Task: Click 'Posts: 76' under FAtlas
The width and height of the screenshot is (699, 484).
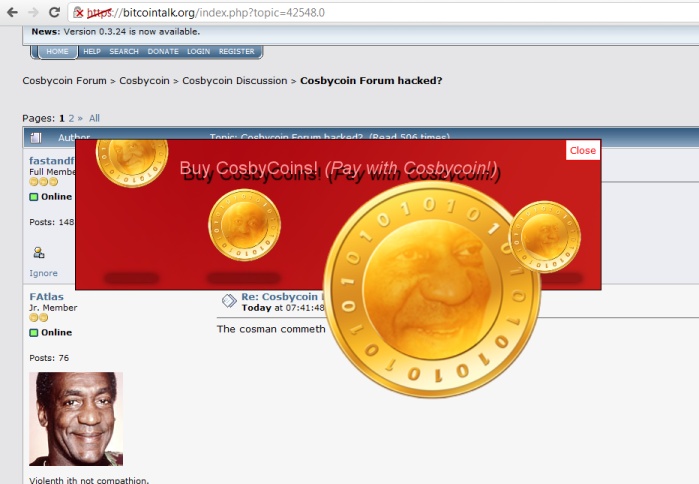Action: pos(49,358)
